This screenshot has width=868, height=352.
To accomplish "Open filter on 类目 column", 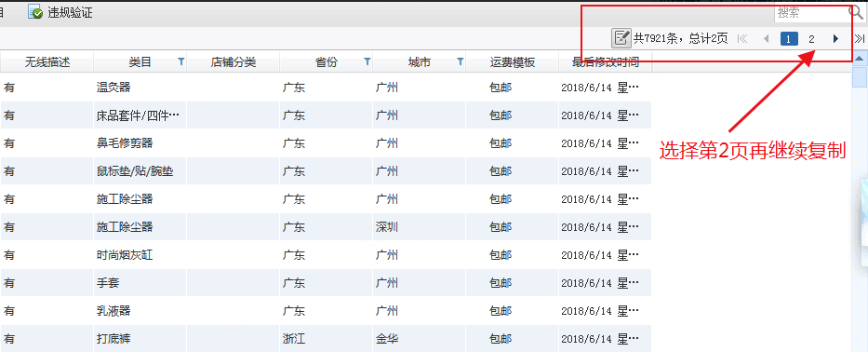I will click(181, 62).
